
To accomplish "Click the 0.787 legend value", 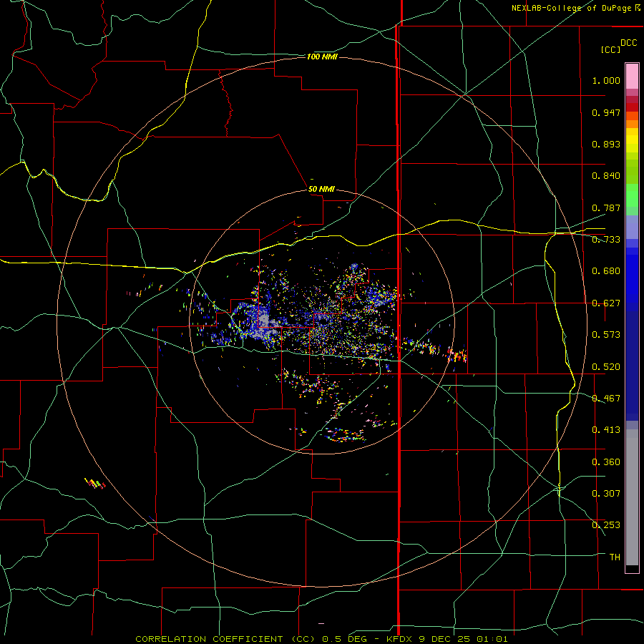I will coord(606,208).
